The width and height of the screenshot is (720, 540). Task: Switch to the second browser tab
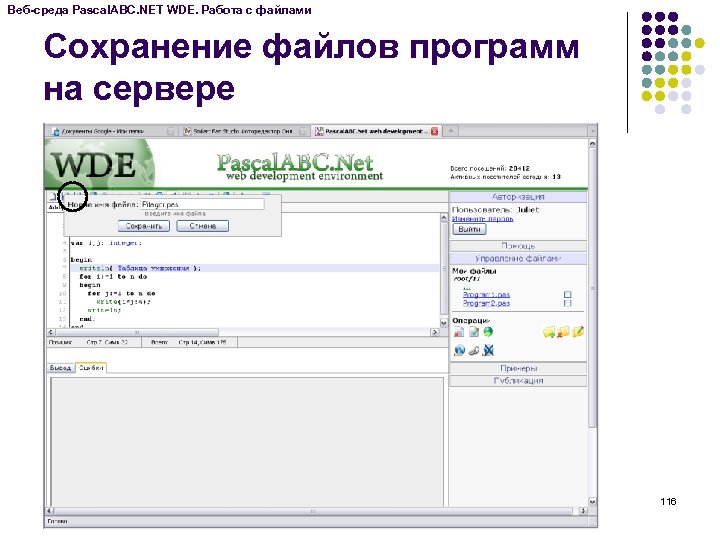coord(244,131)
